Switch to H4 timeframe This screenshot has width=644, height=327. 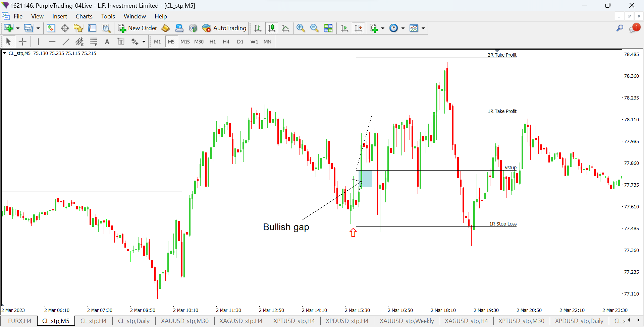226,42
